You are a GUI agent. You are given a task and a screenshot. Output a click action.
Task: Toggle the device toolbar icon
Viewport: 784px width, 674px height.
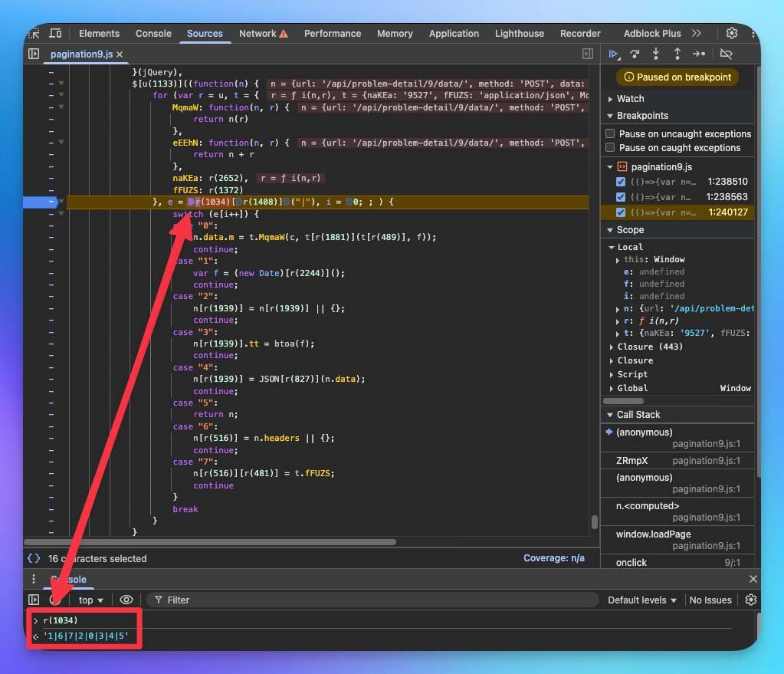(55, 34)
